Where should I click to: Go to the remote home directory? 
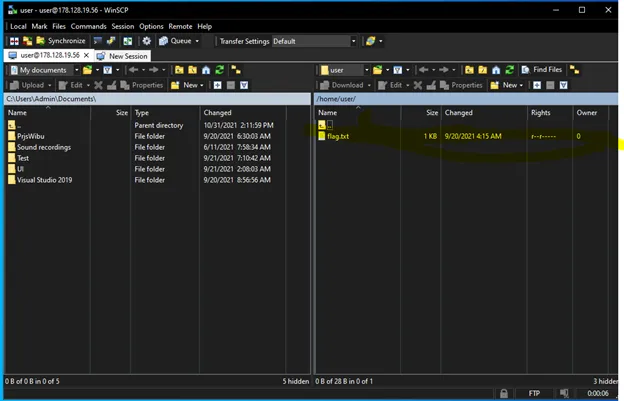coord(496,70)
